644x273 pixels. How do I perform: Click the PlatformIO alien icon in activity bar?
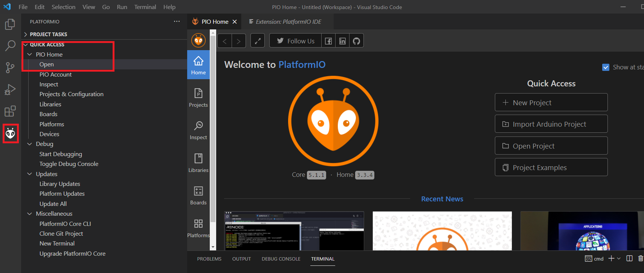tap(11, 133)
